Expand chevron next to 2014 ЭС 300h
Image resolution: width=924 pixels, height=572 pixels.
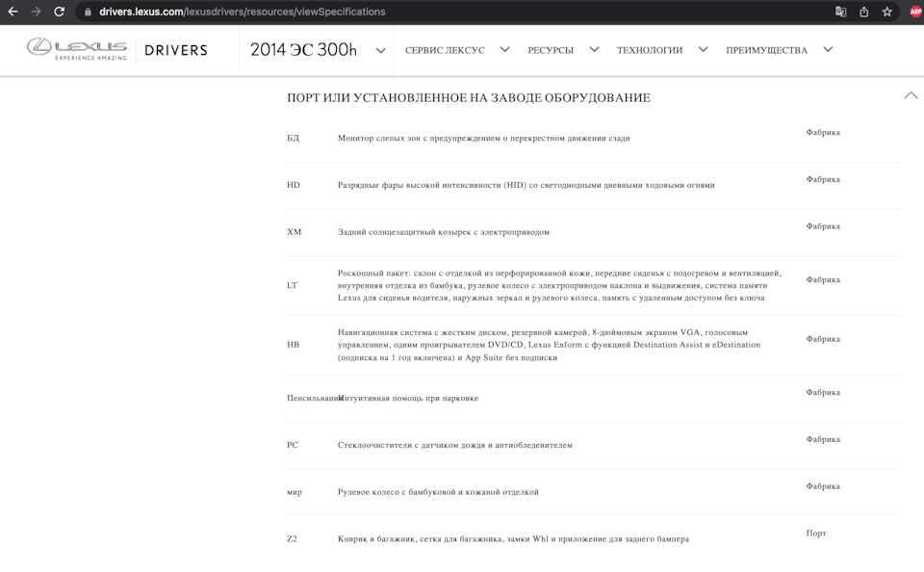[x=381, y=51]
